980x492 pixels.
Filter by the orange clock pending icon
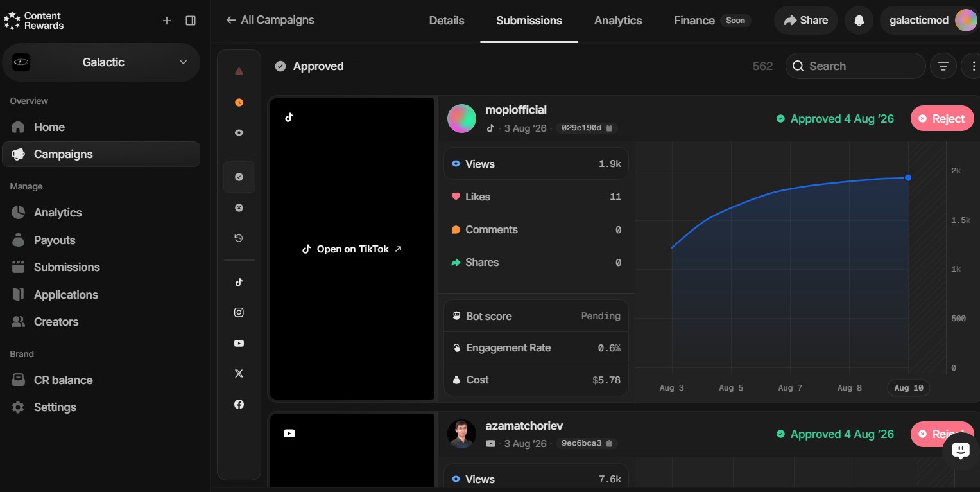click(239, 102)
